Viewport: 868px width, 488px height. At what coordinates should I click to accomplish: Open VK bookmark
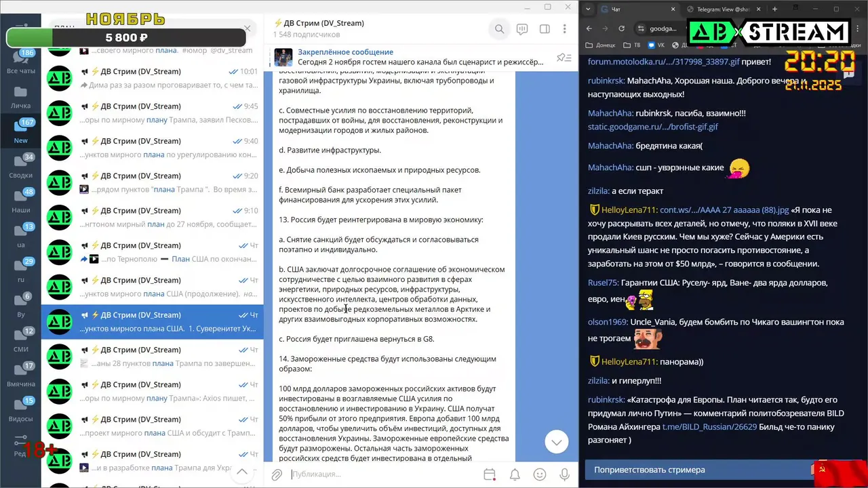[x=656, y=45]
